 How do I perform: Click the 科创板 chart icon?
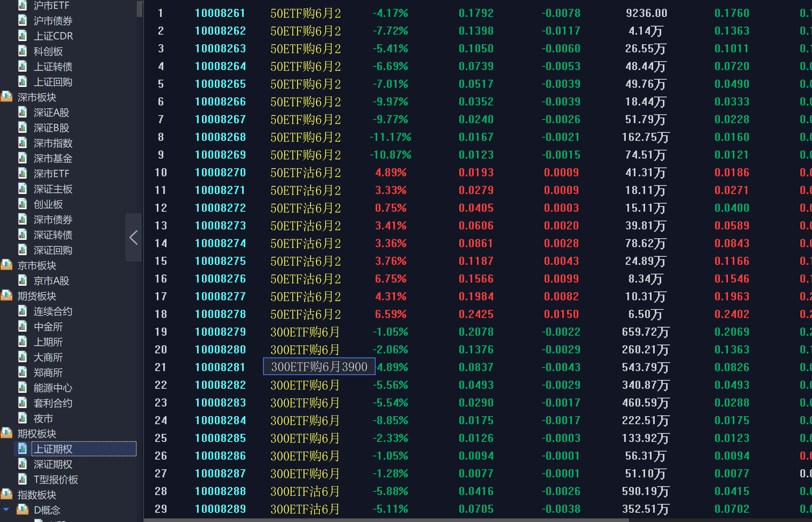click(23, 51)
